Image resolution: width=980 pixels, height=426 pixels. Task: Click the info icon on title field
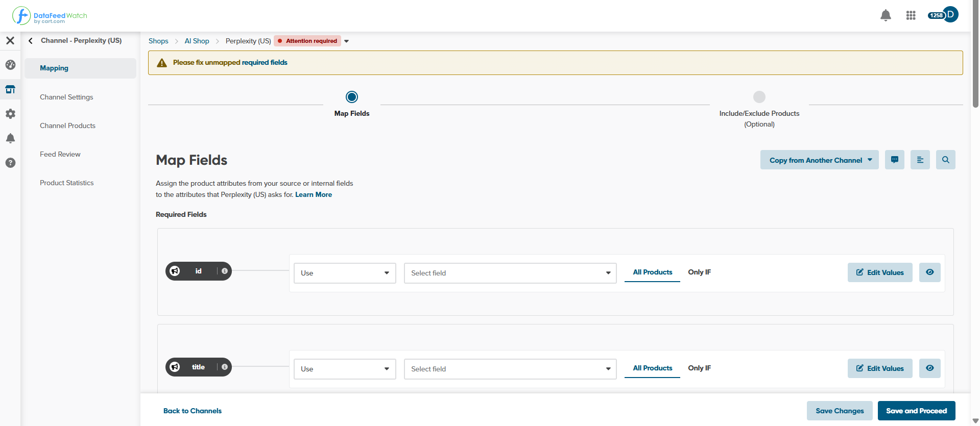pos(225,367)
